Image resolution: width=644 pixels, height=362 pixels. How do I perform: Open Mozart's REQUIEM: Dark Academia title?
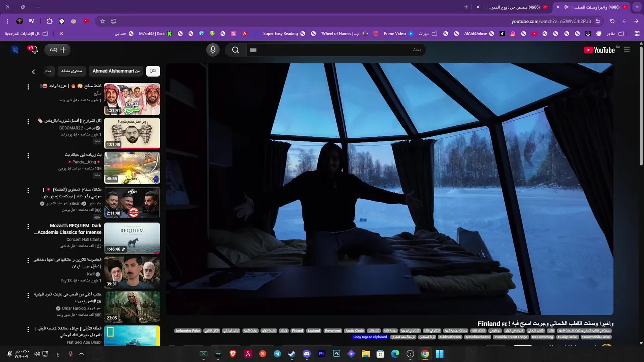point(68,229)
